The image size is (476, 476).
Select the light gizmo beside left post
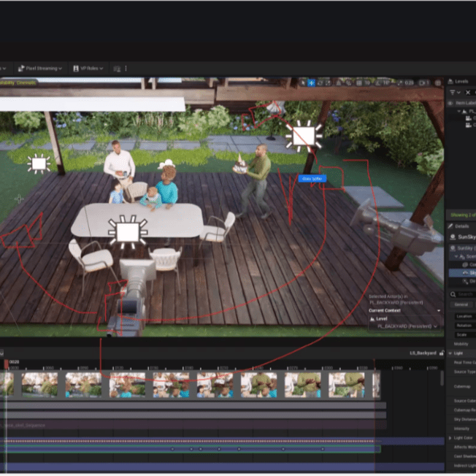coord(39,164)
